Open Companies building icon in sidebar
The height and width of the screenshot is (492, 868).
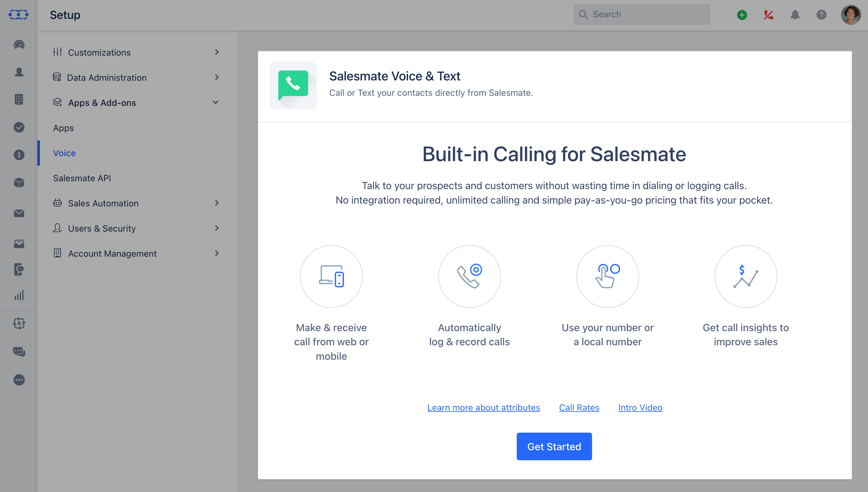[19, 99]
